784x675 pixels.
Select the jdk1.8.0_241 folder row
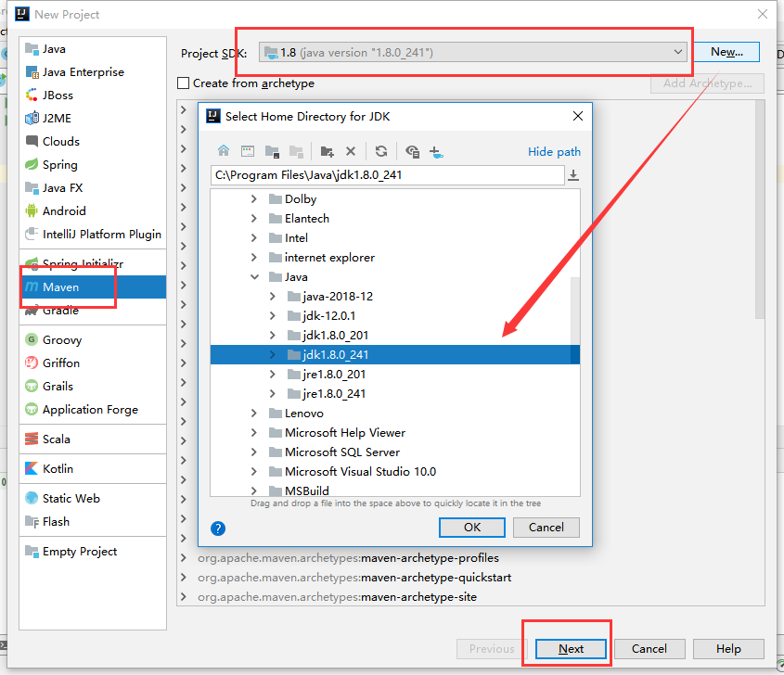395,355
